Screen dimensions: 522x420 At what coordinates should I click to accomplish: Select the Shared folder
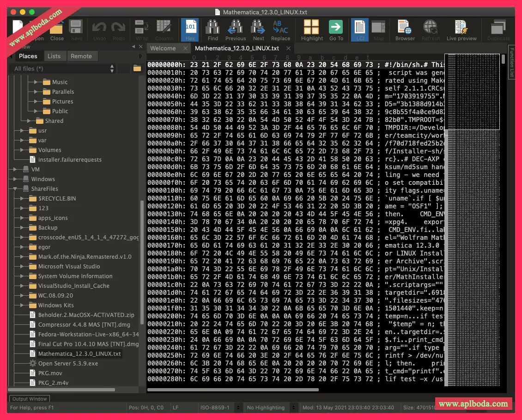pyautogui.click(x=54, y=121)
